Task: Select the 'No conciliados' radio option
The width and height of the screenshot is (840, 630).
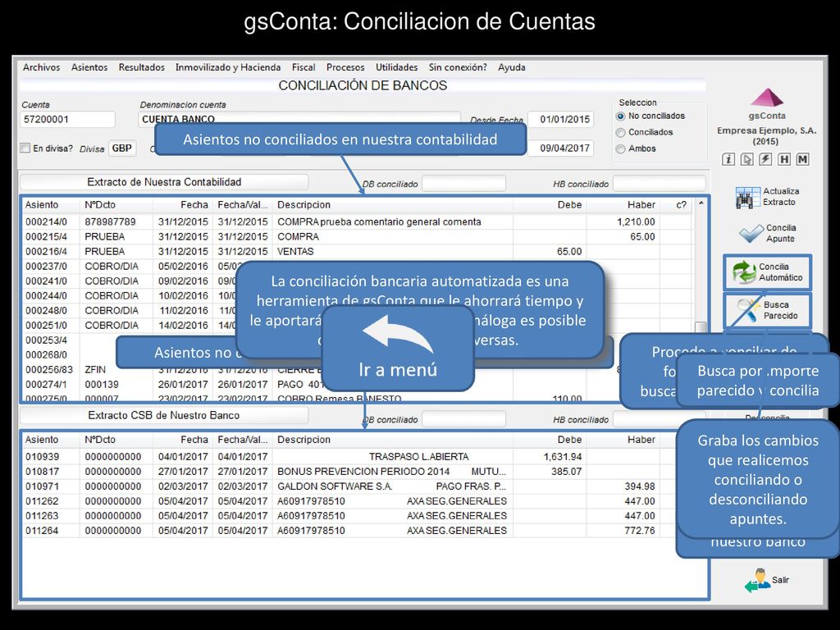Action: point(621,116)
